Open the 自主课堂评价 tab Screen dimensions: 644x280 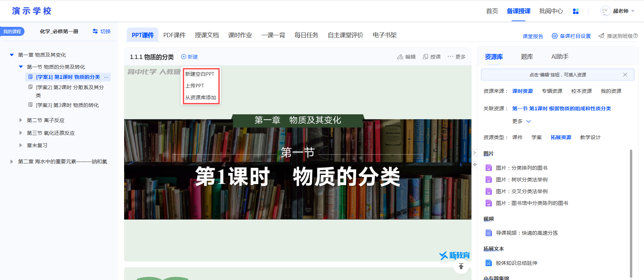tap(346, 35)
